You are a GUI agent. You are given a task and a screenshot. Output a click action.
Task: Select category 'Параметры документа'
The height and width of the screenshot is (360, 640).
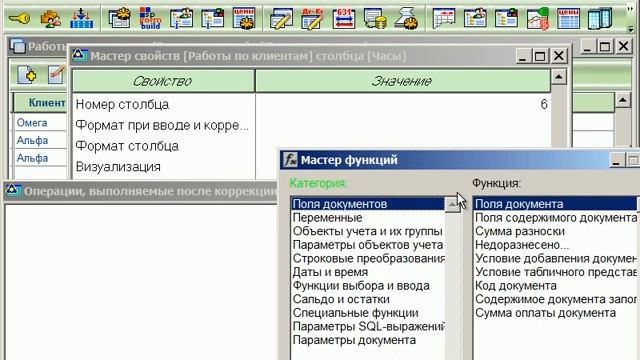pos(368,340)
